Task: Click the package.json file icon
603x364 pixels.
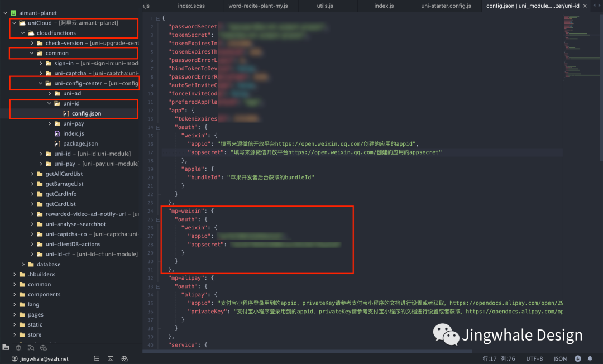Action: click(x=58, y=143)
